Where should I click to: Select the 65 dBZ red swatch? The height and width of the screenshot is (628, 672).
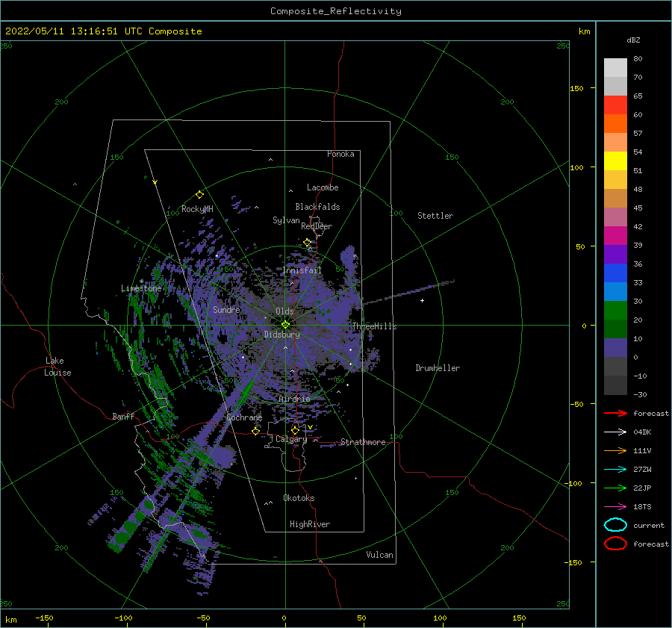coord(615,105)
